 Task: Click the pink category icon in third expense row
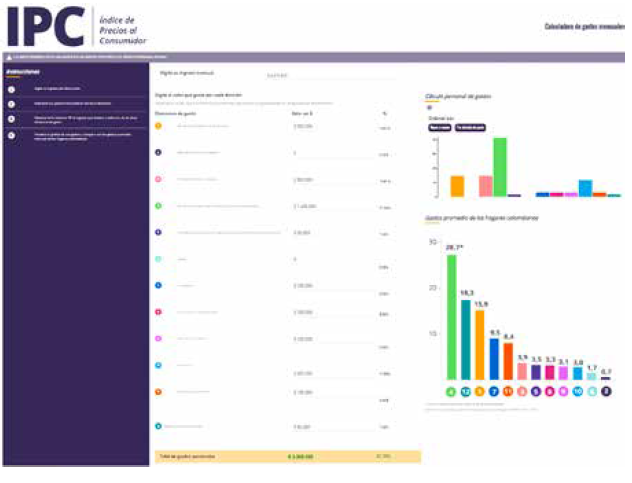coord(158,179)
